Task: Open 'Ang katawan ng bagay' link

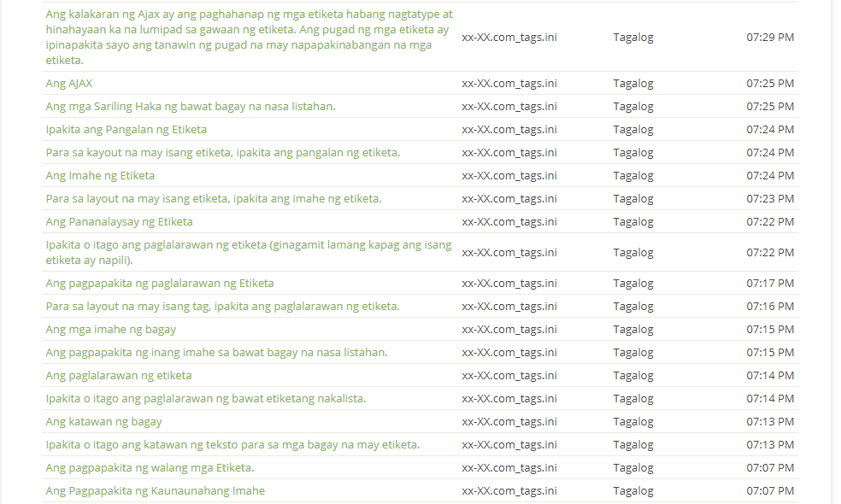Action: 104,422
